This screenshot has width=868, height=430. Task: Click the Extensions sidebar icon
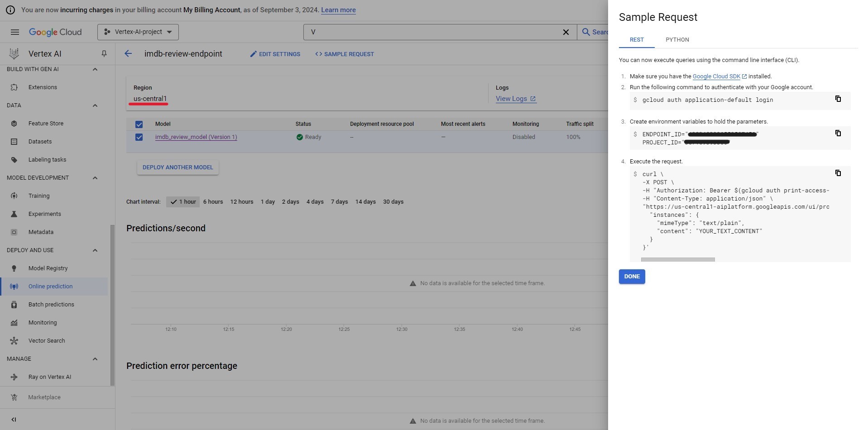(14, 87)
